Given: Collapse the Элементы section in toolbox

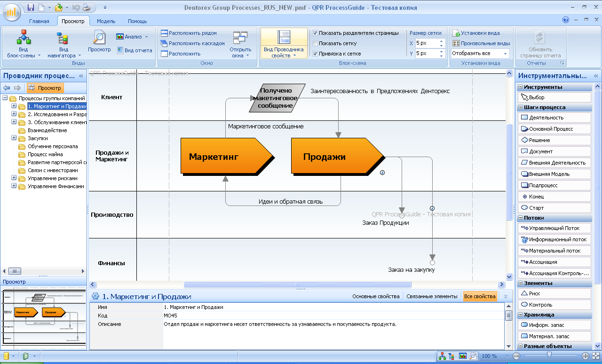Looking at the screenshot, I should (520, 283).
